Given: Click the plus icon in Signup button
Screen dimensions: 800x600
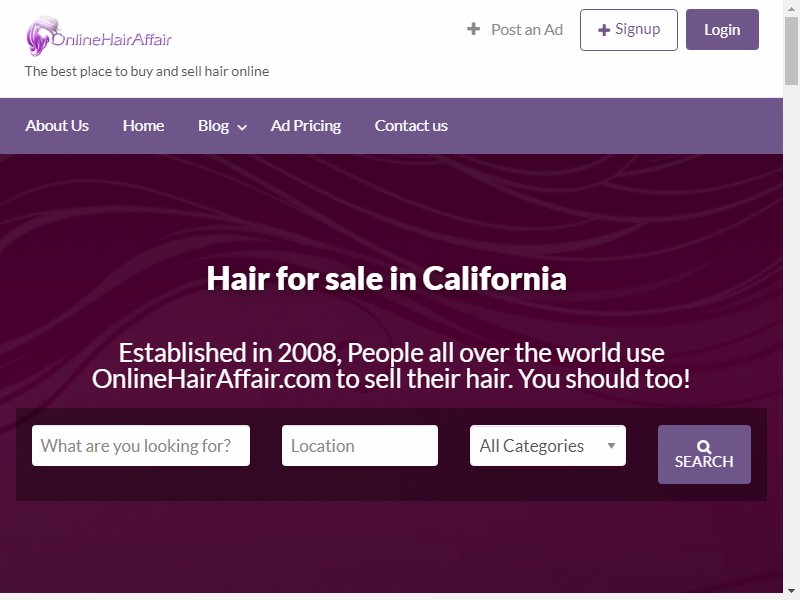Looking at the screenshot, I should click(x=604, y=30).
